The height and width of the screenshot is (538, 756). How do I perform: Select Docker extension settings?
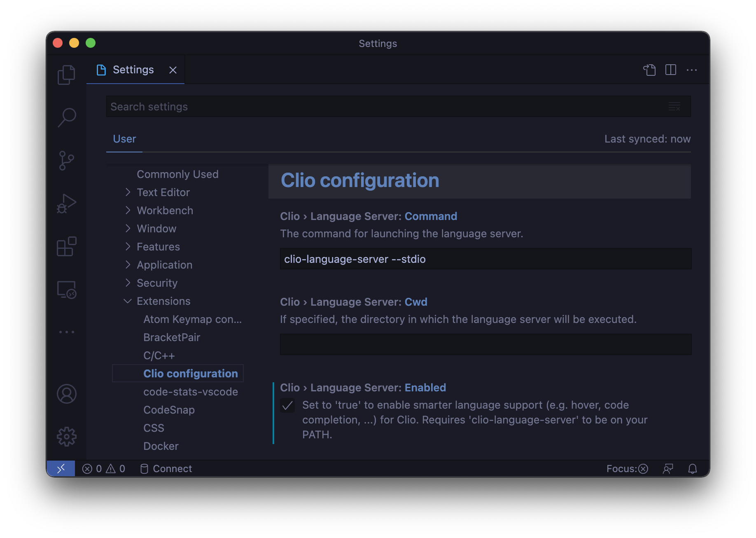[161, 446]
